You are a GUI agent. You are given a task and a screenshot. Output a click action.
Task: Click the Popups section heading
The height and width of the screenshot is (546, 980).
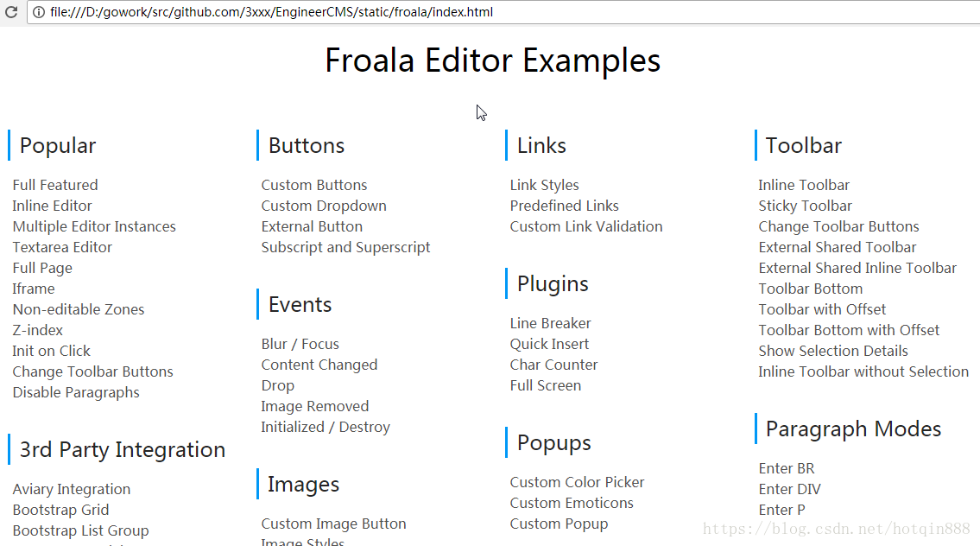click(553, 443)
